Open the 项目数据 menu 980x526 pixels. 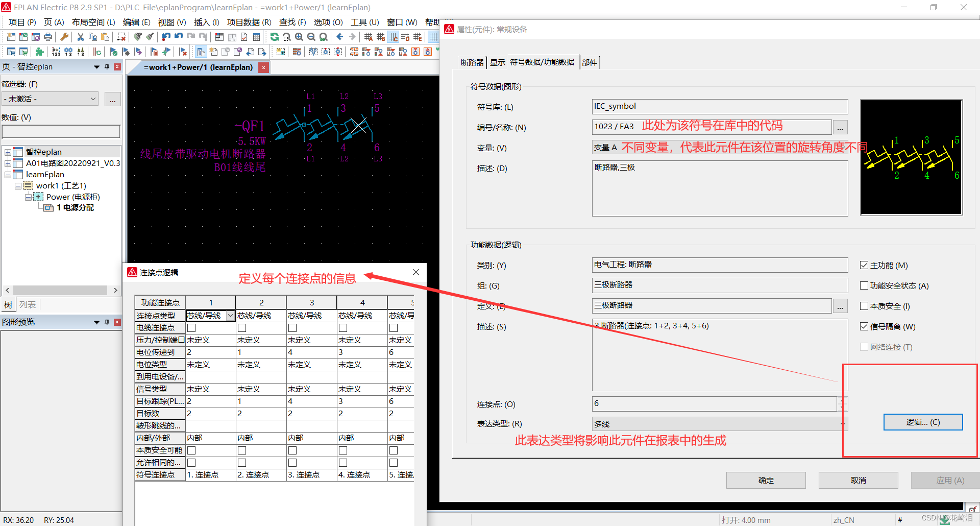click(249, 22)
